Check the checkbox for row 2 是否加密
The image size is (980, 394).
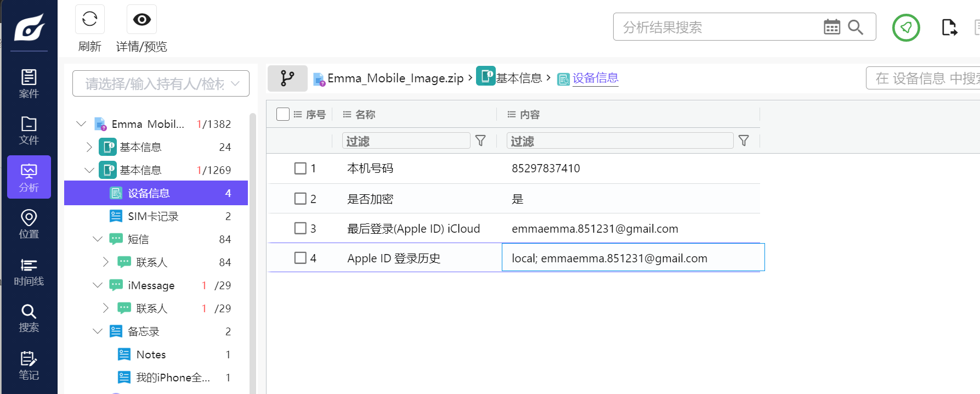pyautogui.click(x=301, y=199)
